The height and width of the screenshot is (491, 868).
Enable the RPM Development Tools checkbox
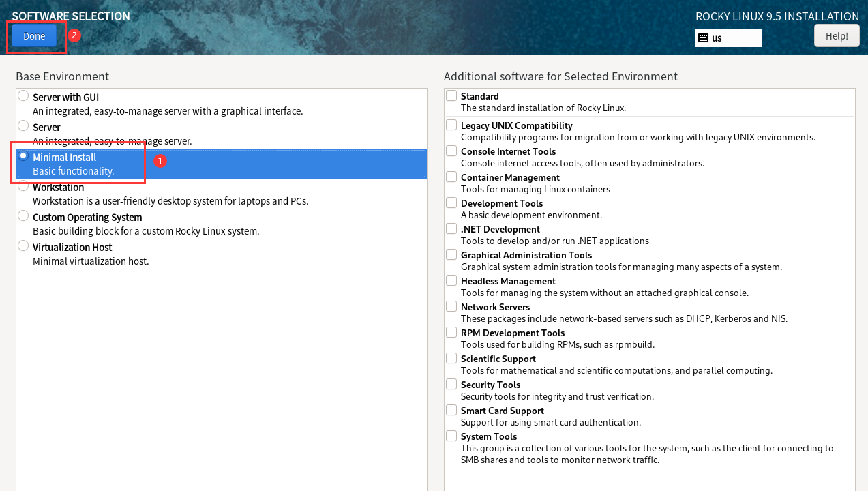(x=451, y=332)
